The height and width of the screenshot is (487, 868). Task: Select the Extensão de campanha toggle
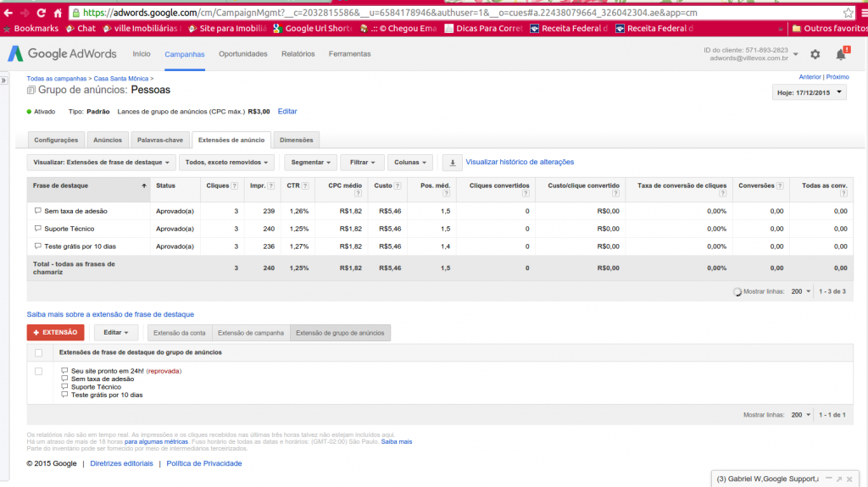(250, 333)
